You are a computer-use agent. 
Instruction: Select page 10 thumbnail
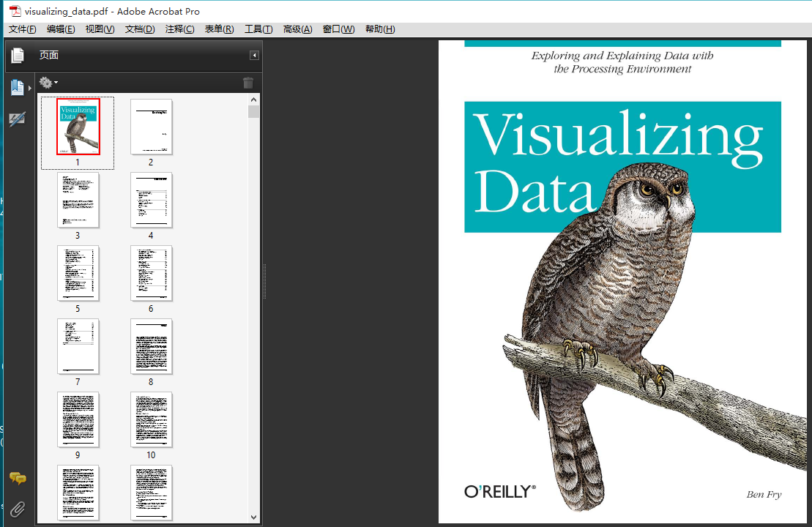click(x=152, y=419)
